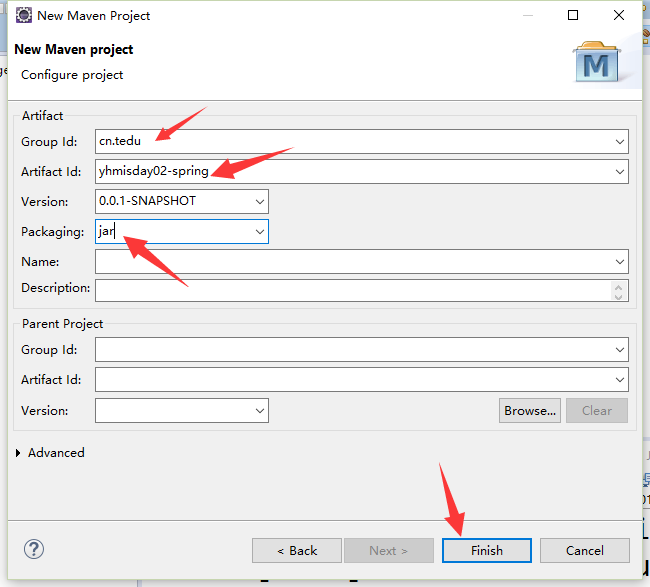
Task: Open the Artifact Group Id dropdown arrow
Action: pyautogui.click(x=620, y=142)
